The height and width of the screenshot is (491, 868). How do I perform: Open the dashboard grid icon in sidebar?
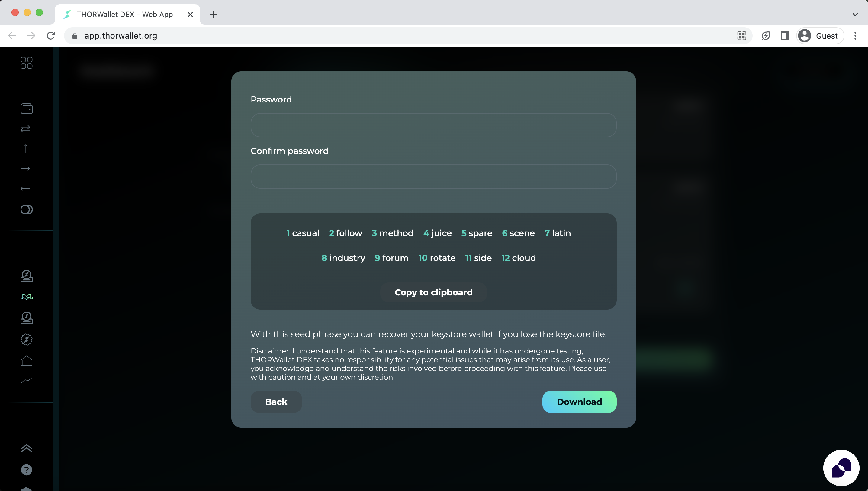pos(26,63)
